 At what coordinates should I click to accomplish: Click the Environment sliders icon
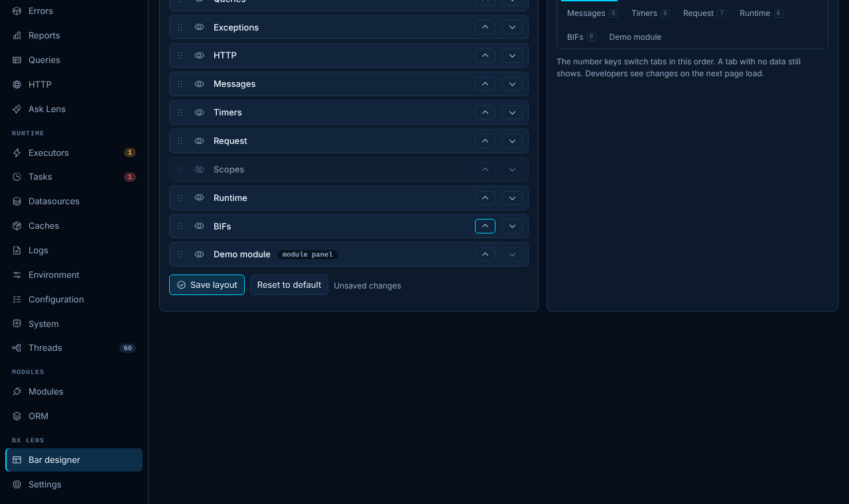point(17,275)
